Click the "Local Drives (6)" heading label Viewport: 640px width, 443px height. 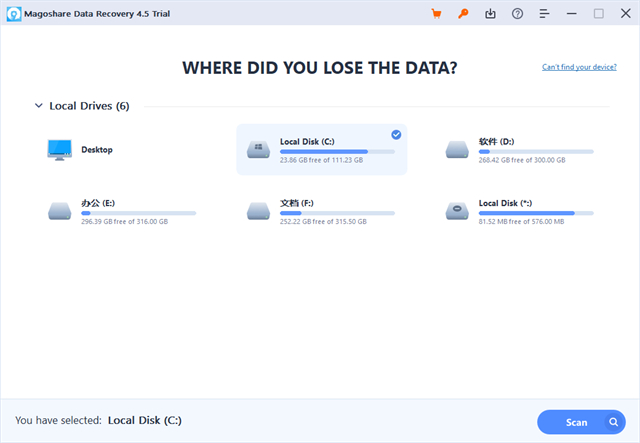(x=89, y=105)
